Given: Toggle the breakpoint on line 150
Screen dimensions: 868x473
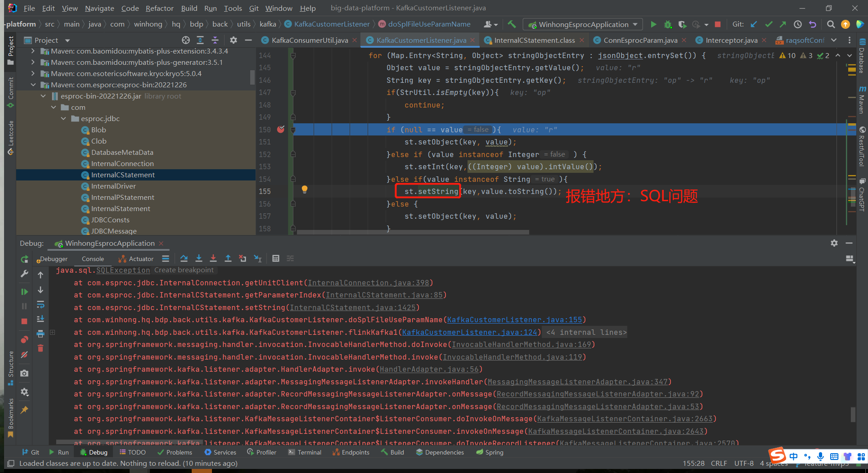Looking at the screenshot, I should pos(281,130).
